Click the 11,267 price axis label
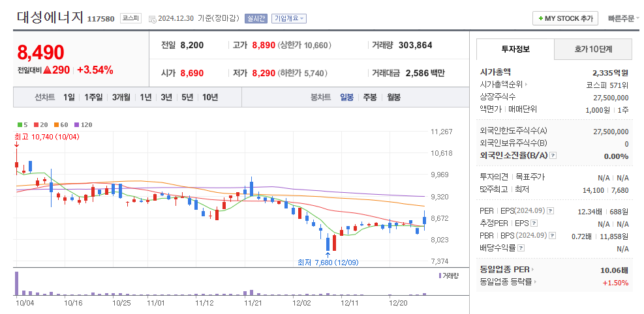The width and height of the screenshot is (644, 314). (x=442, y=132)
